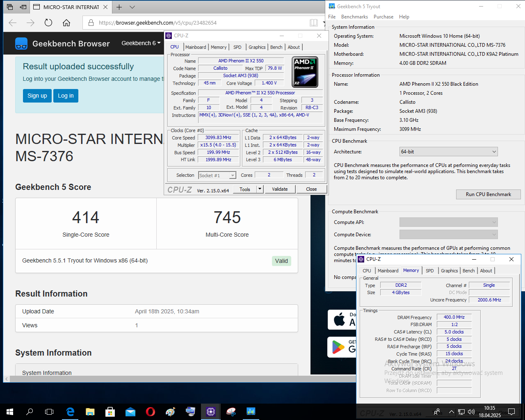Open the Compute Device dropdown
525x420 pixels.
(x=448, y=235)
